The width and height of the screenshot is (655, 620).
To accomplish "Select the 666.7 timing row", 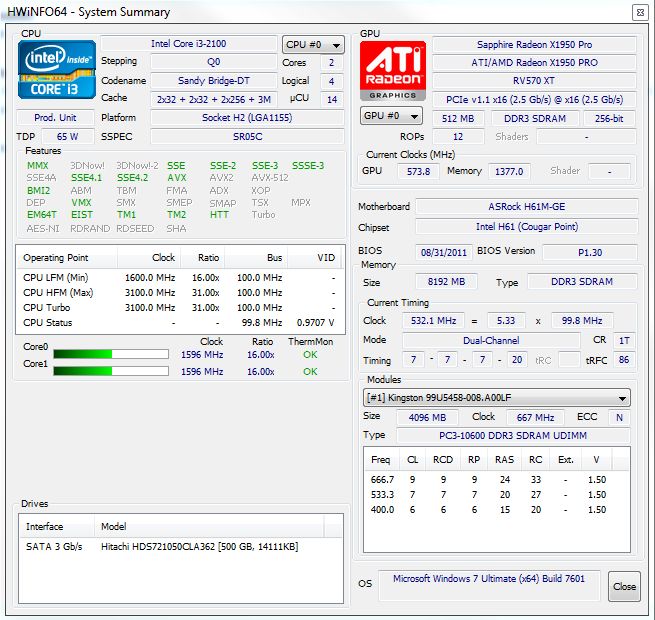I will 496,480.
